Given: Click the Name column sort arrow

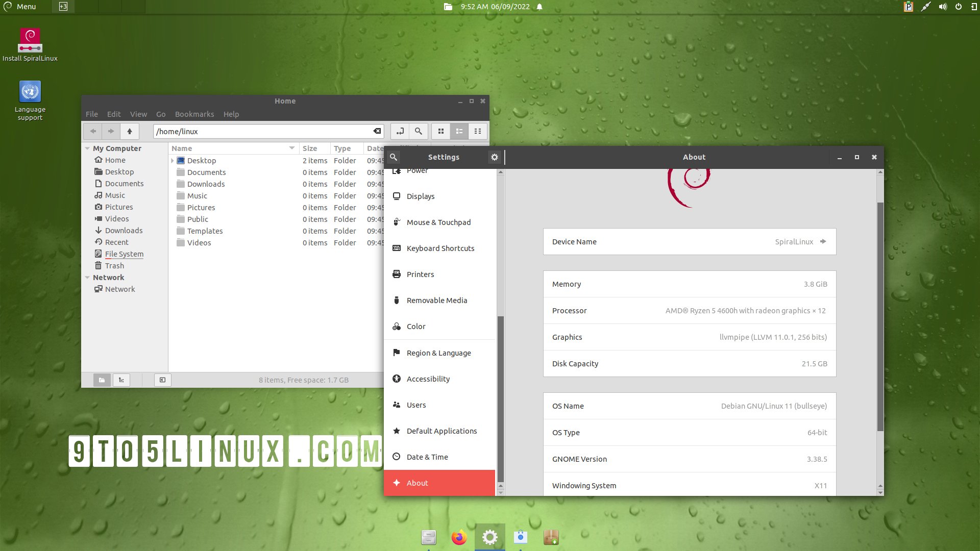Looking at the screenshot, I should [x=292, y=148].
